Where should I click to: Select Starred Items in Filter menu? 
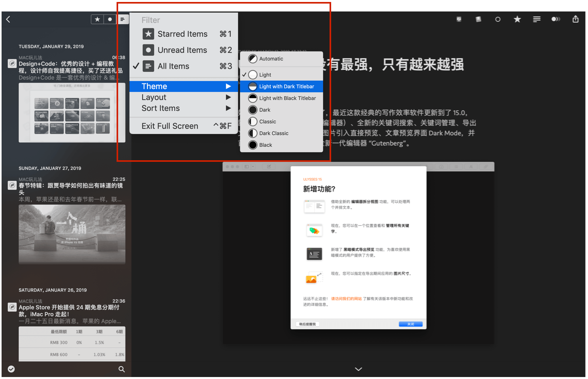(184, 34)
